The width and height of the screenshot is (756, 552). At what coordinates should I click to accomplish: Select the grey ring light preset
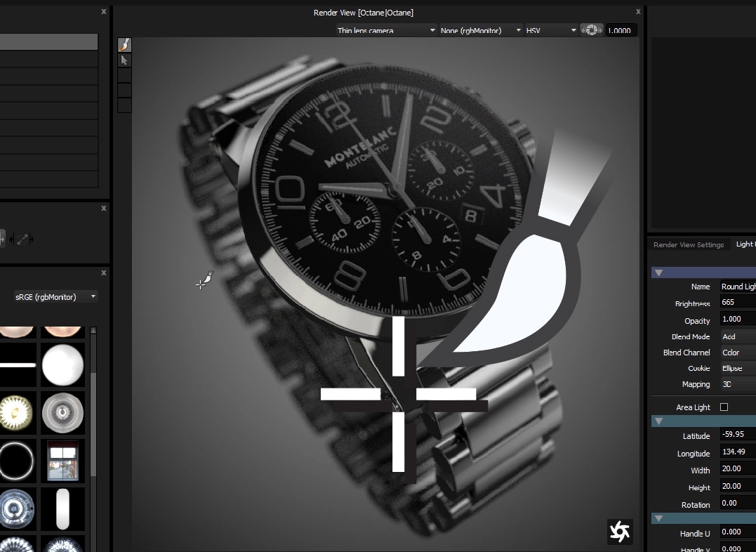[x=62, y=412]
